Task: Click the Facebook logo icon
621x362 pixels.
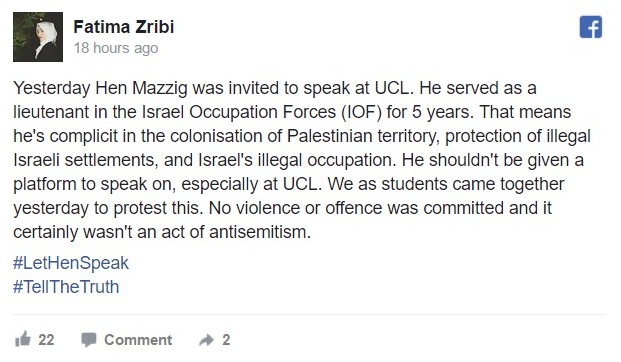Action: (x=591, y=27)
